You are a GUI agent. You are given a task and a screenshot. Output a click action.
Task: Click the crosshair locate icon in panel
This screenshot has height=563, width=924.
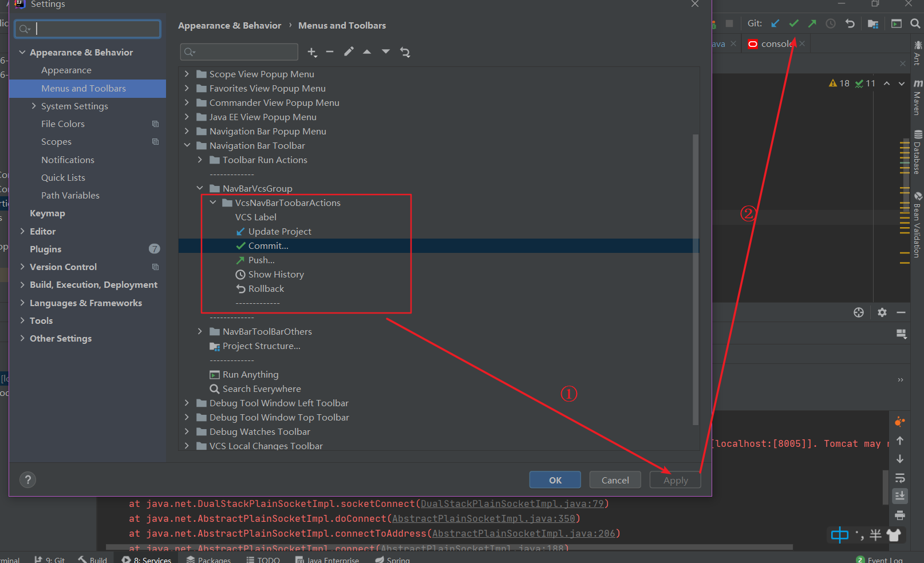[859, 312]
